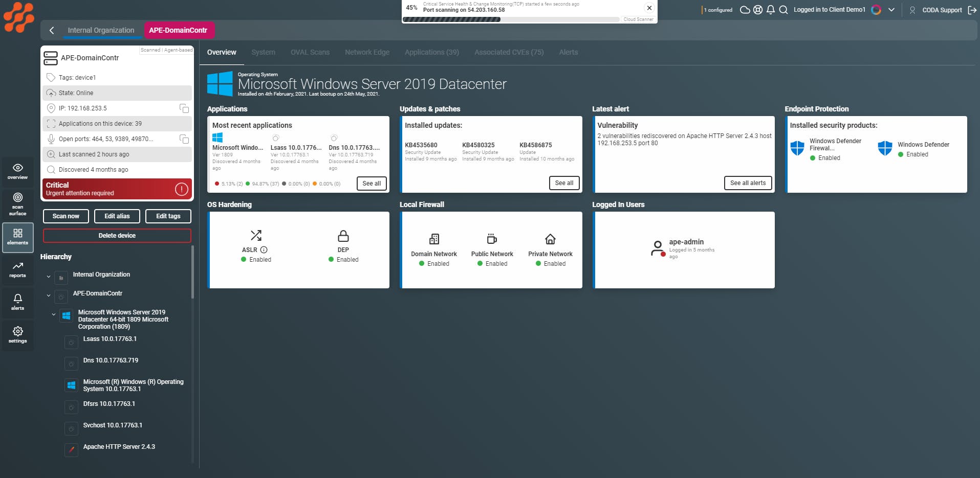
Task: Open the scan surface sidebar section
Action: coord(17,204)
